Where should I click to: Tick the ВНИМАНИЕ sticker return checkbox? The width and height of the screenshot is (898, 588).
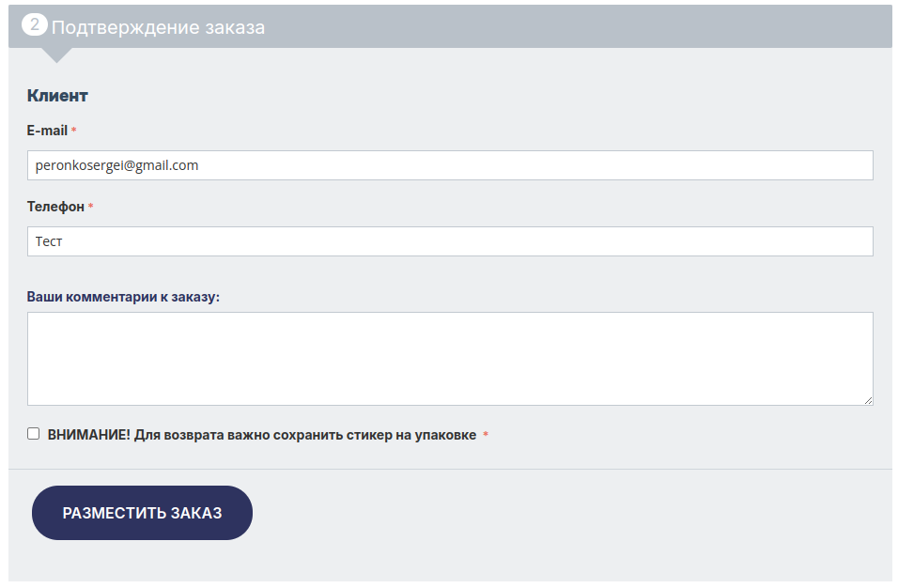coord(33,433)
